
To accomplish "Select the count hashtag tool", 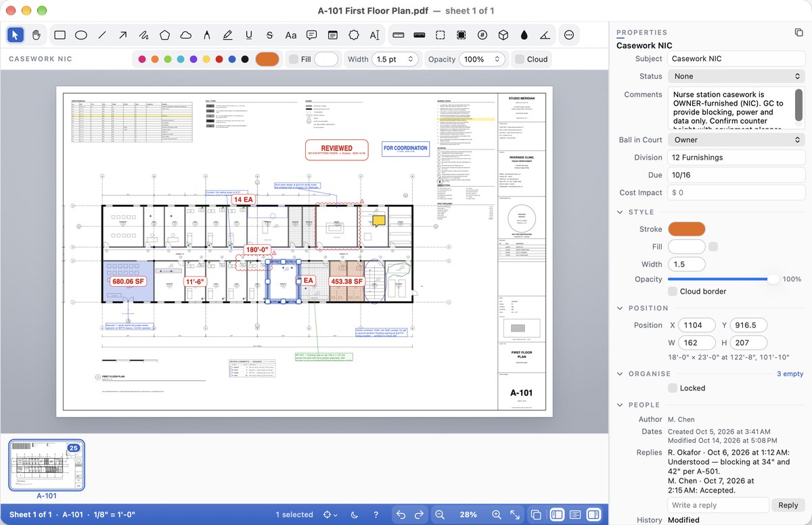I will point(482,35).
